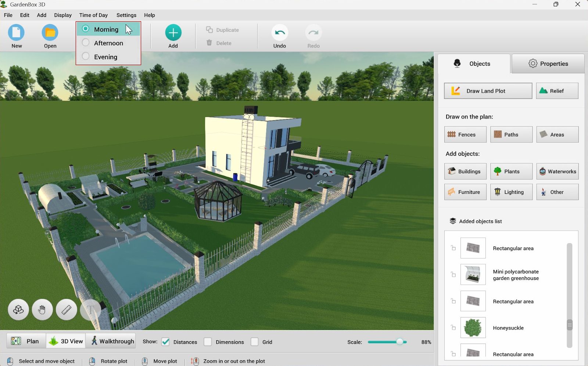Image resolution: width=588 pixels, height=366 pixels.
Task: Click the 3D cube view tool
Action: [x=18, y=310]
